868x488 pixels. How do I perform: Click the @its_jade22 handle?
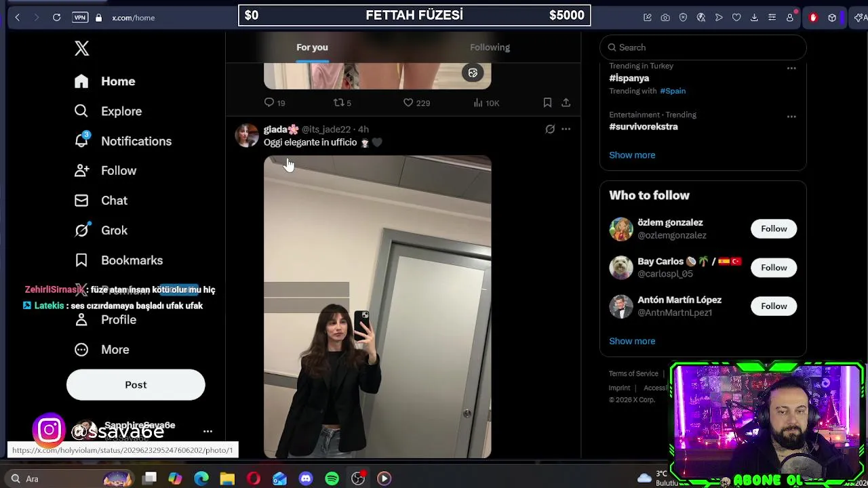326,129
